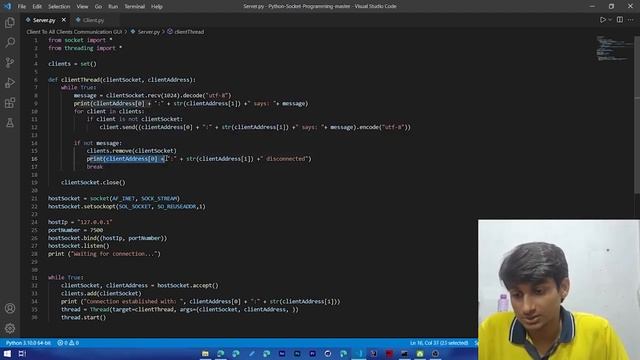Click the VS Code taskbar icon
This screenshot has width=640, height=360.
(360, 353)
